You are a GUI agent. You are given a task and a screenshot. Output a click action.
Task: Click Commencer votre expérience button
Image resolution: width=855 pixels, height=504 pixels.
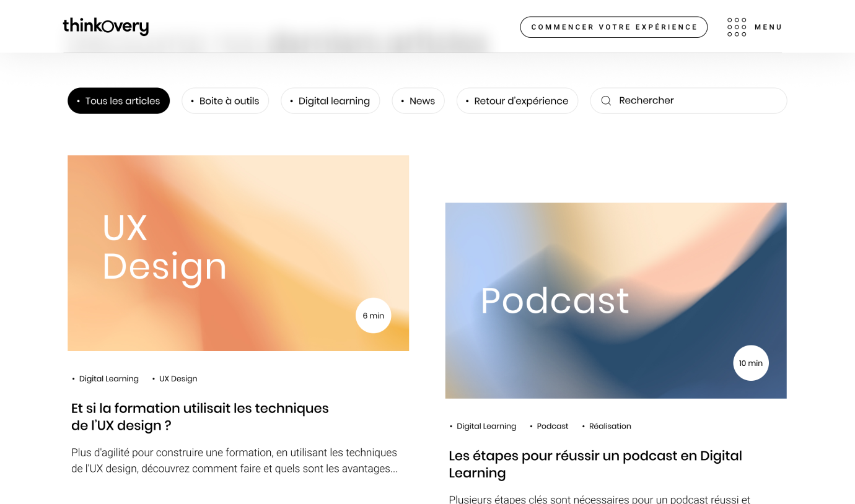tap(614, 27)
